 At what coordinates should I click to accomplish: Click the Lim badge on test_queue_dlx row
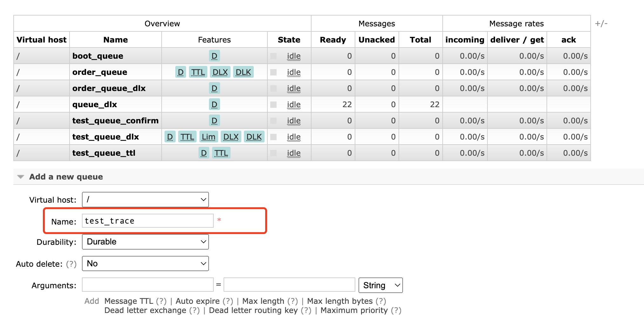pos(208,137)
